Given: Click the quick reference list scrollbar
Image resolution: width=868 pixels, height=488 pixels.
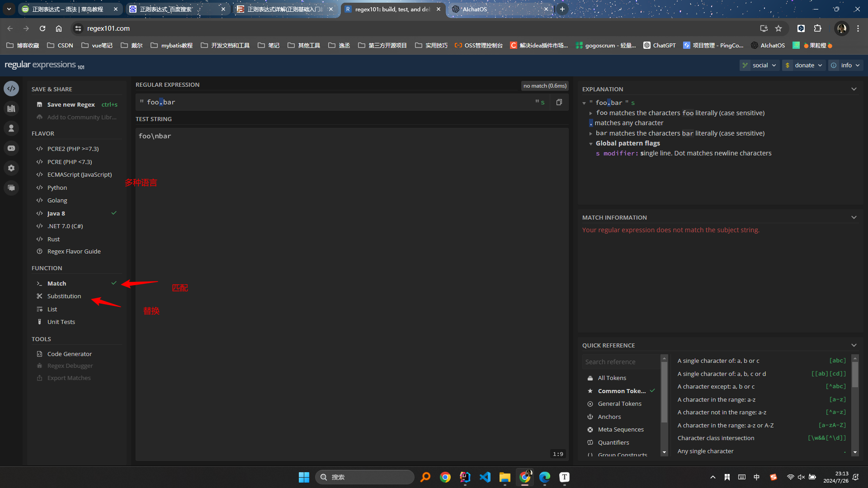Looking at the screenshot, I should (855, 375).
